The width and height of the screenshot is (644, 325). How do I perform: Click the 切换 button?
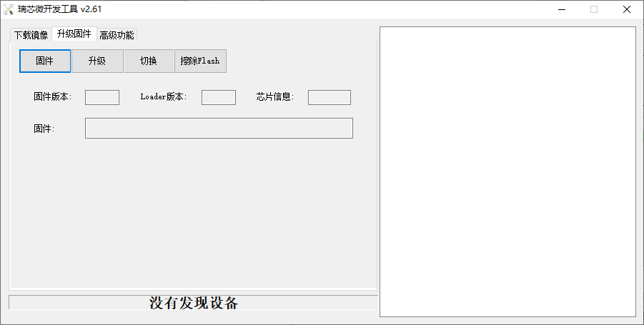coord(149,61)
